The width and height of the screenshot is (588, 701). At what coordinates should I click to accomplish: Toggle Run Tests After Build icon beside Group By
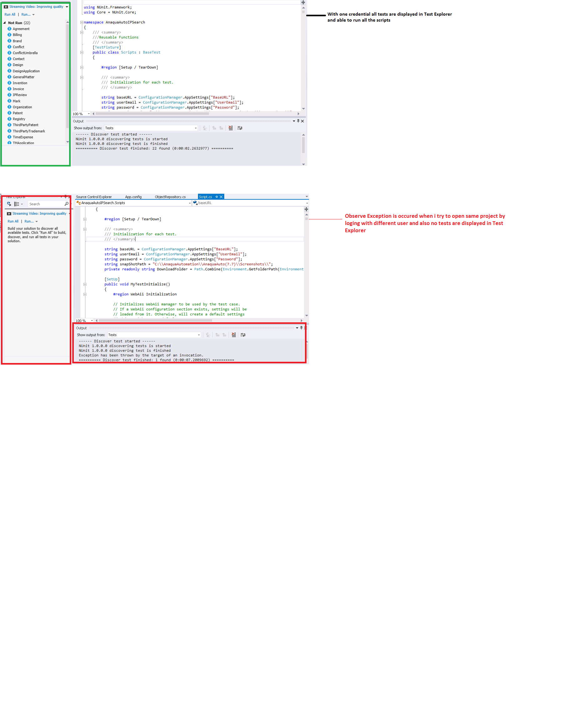(9, 204)
